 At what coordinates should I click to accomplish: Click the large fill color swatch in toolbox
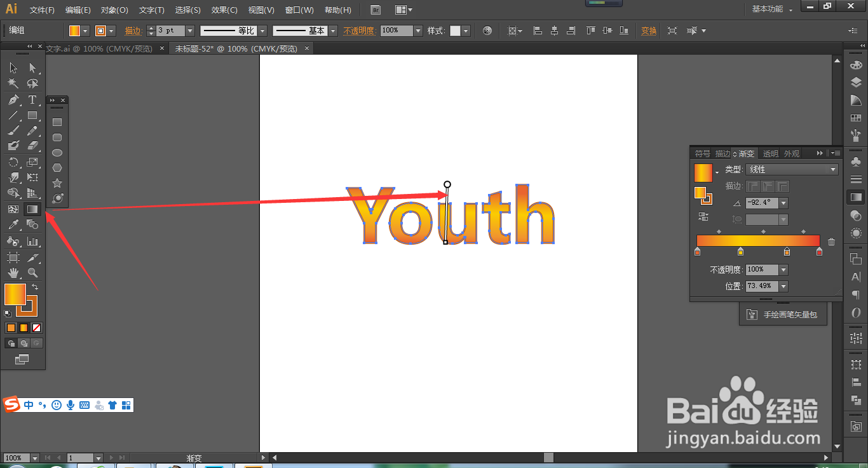pos(15,294)
